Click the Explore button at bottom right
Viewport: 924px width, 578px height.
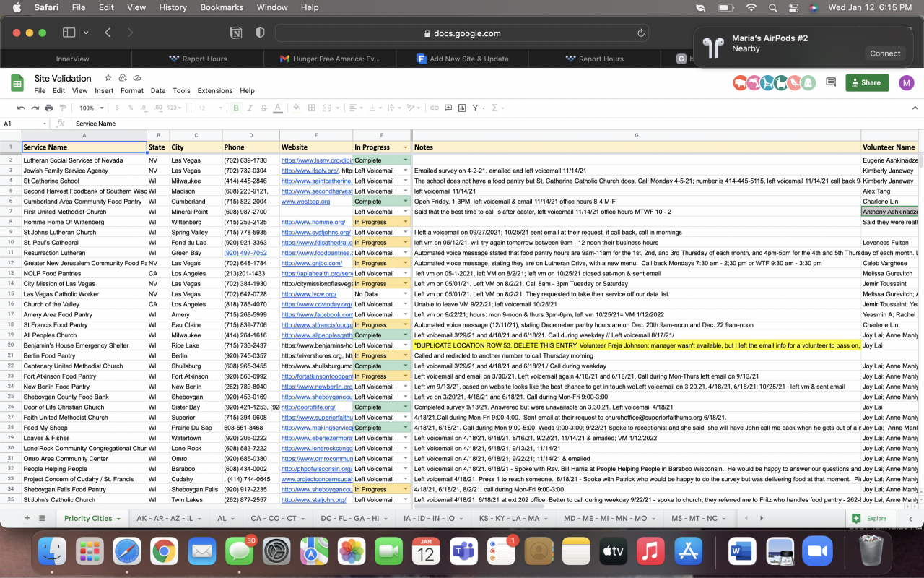pyautogui.click(x=870, y=518)
